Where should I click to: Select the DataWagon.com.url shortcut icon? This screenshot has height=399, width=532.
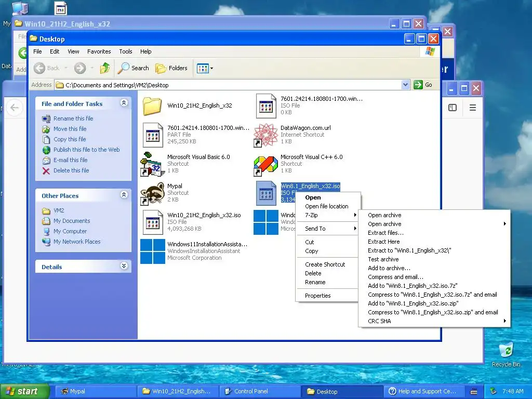tap(265, 135)
